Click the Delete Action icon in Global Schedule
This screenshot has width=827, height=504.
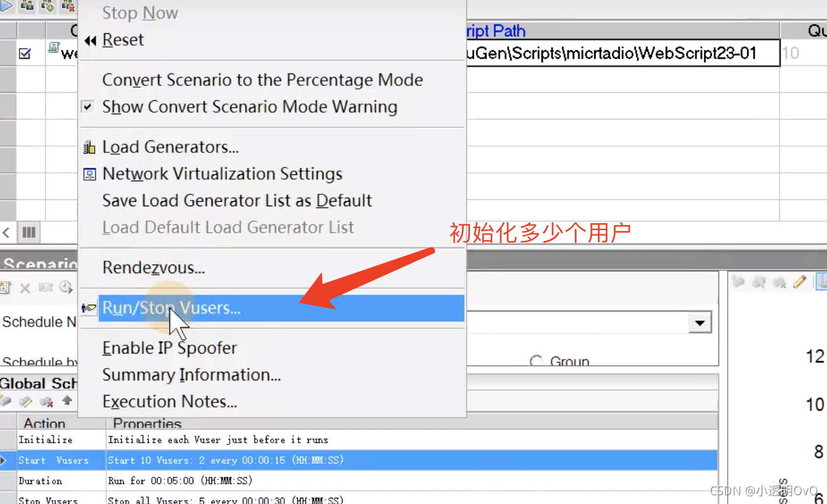(x=46, y=401)
